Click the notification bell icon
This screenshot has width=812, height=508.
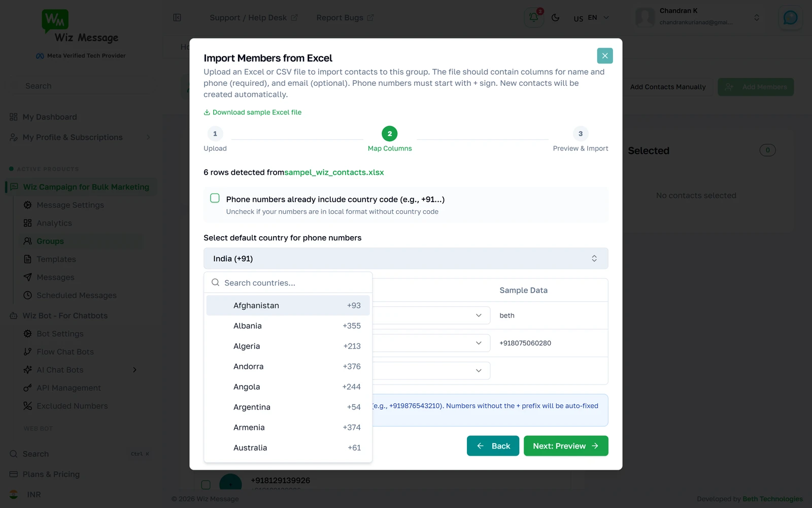click(533, 17)
